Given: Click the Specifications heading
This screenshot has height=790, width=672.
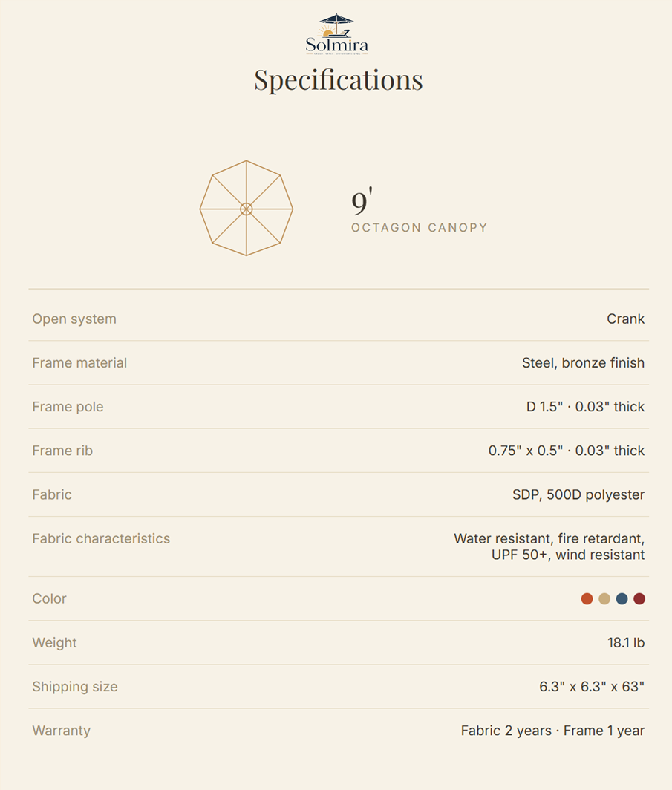Looking at the screenshot, I should pyautogui.click(x=338, y=80).
